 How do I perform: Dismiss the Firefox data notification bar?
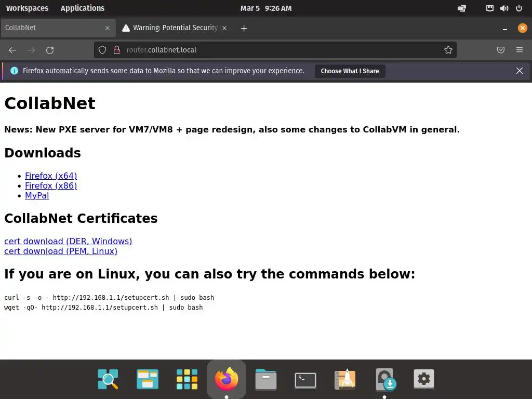pyautogui.click(x=520, y=71)
